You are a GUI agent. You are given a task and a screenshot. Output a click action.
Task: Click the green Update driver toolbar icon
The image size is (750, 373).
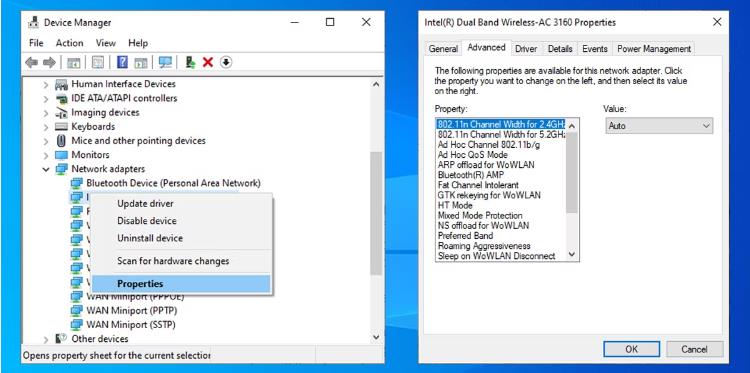190,62
